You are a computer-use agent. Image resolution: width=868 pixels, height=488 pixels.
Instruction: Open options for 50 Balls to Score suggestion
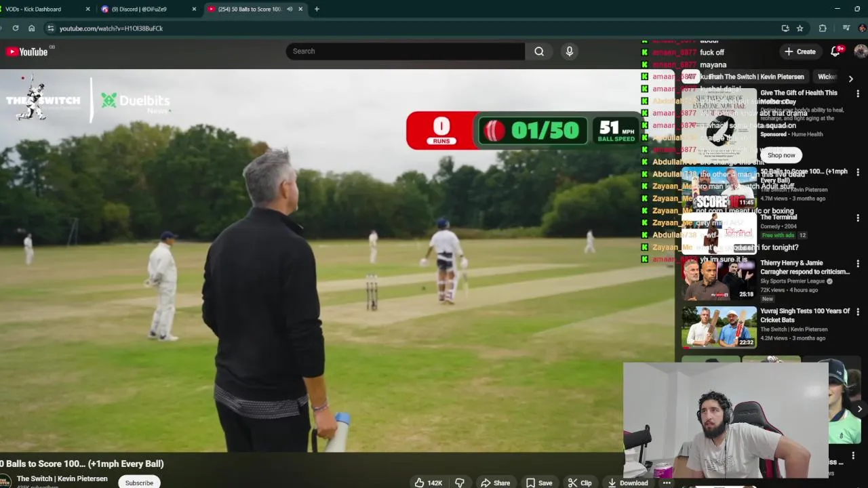pos(858,173)
